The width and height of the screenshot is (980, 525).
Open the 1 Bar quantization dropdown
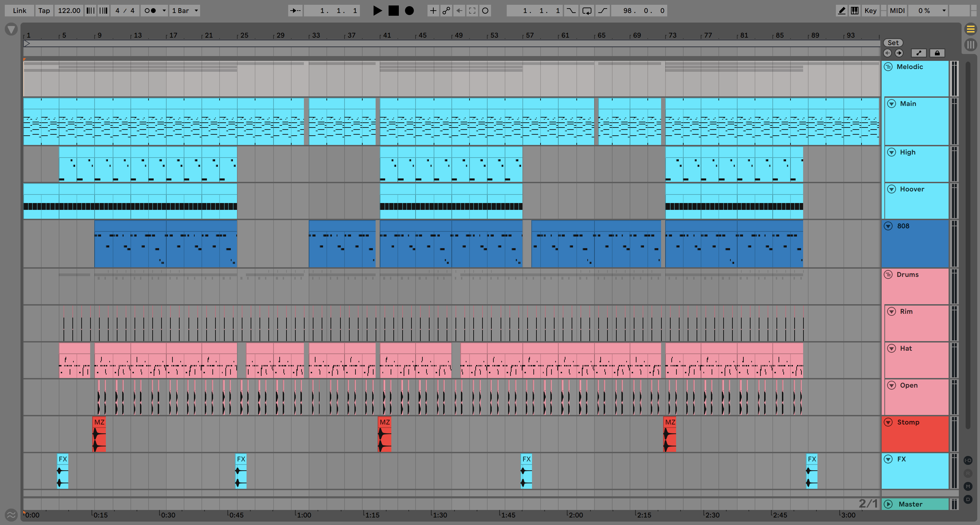(x=184, y=11)
